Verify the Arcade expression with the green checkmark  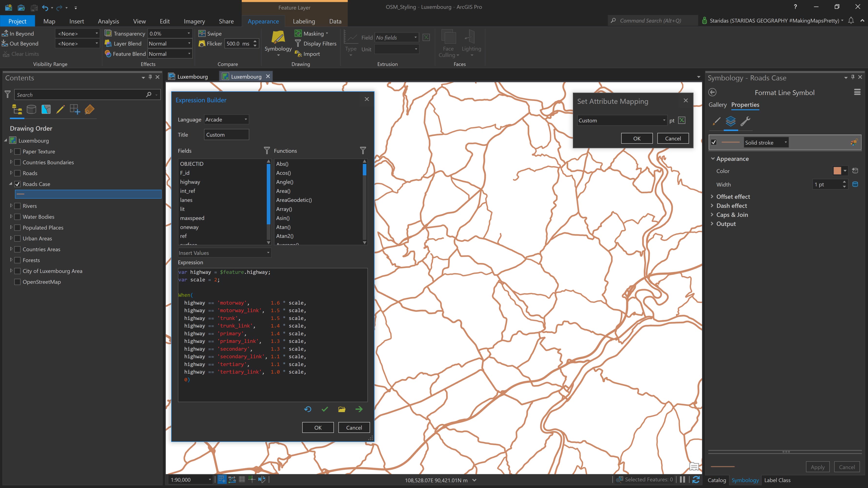click(x=324, y=409)
